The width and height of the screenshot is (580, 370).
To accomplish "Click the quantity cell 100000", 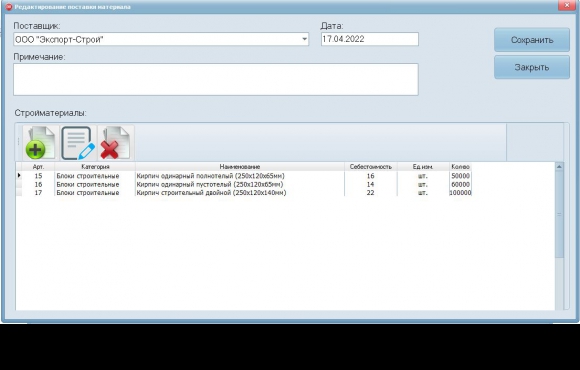I will [460, 193].
